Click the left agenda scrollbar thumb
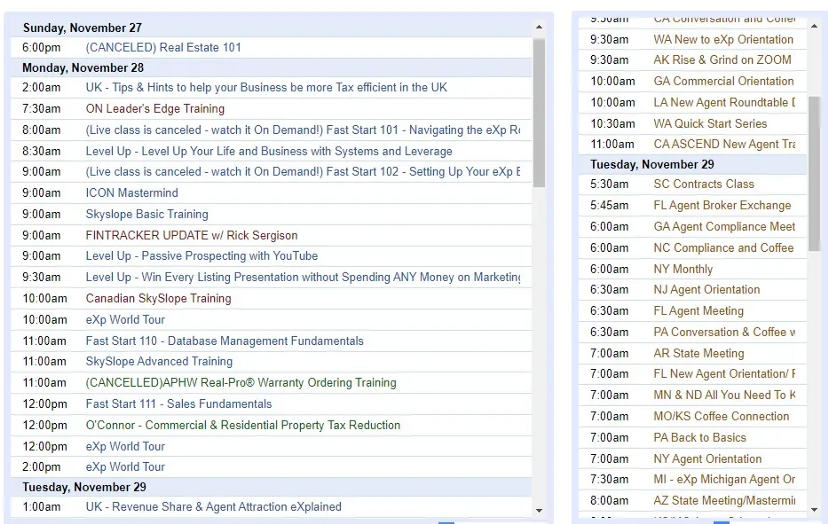The image size is (828, 524). pos(539,112)
